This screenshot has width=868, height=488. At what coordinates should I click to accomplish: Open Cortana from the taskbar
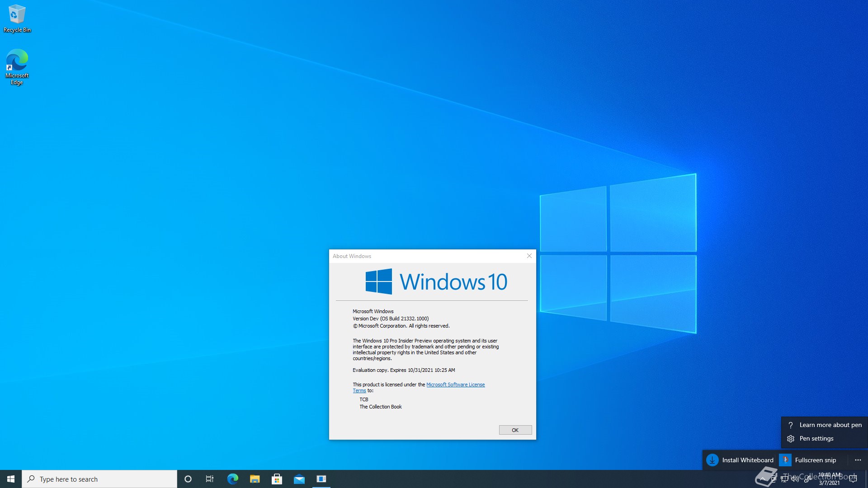point(188,479)
